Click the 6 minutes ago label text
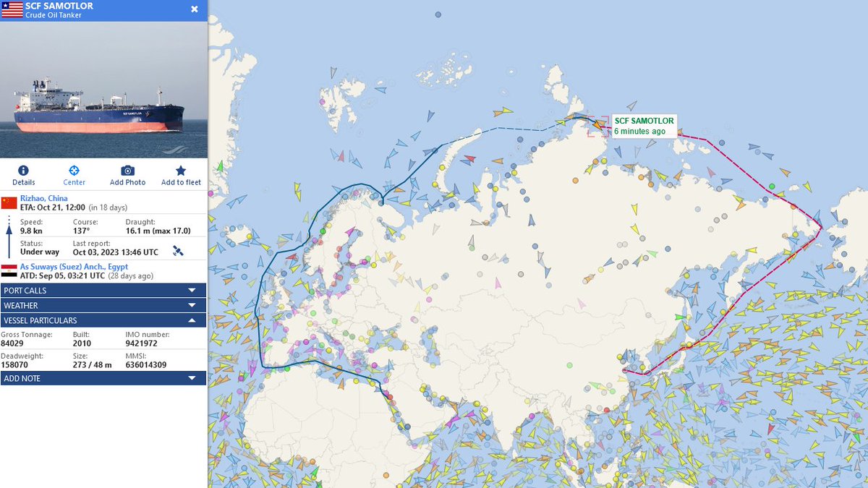Viewport: 868px width, 488px height. [x=639, y=132]
